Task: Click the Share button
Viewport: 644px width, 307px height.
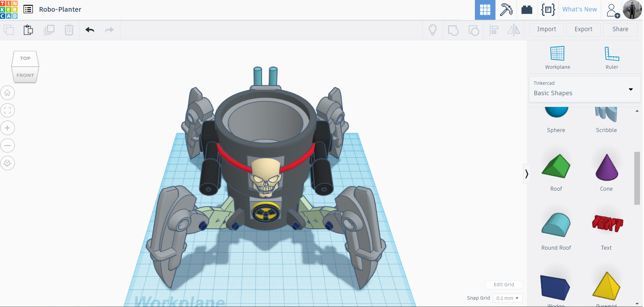Action: click(620, 29)
